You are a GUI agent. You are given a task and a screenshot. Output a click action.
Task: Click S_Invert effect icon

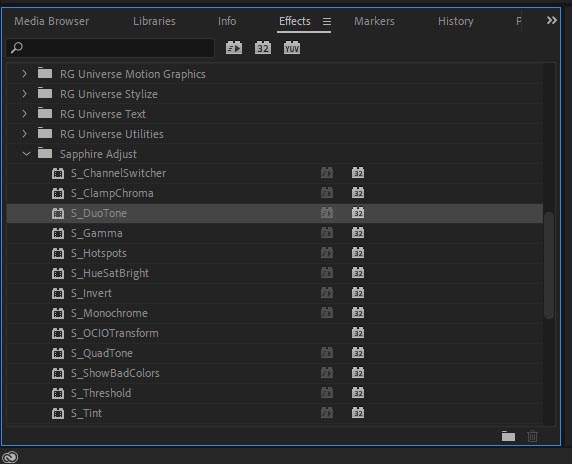tap(58, 293)
